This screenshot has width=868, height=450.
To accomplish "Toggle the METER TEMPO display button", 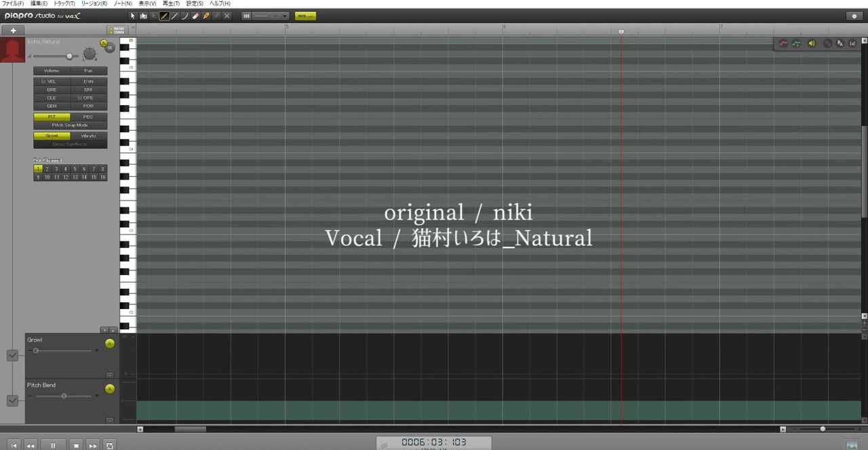I will pos(117,30).
